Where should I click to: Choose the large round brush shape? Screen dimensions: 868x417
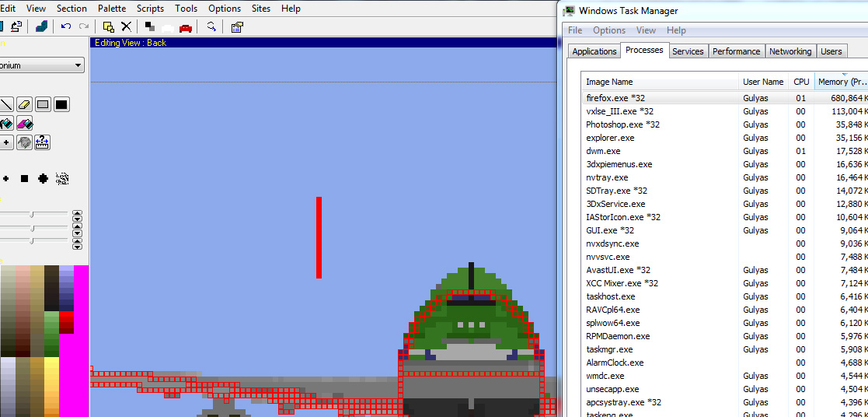point(44,179)
